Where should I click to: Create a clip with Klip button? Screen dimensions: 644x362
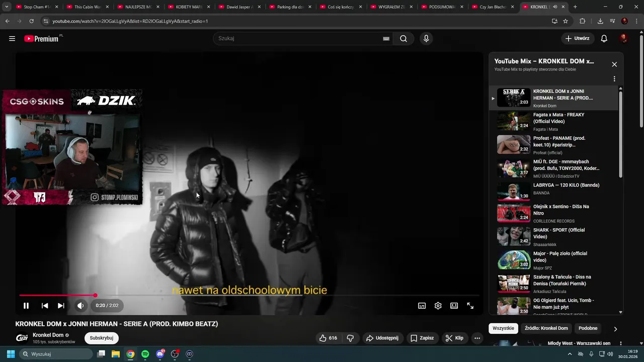(x=454, y=338)
